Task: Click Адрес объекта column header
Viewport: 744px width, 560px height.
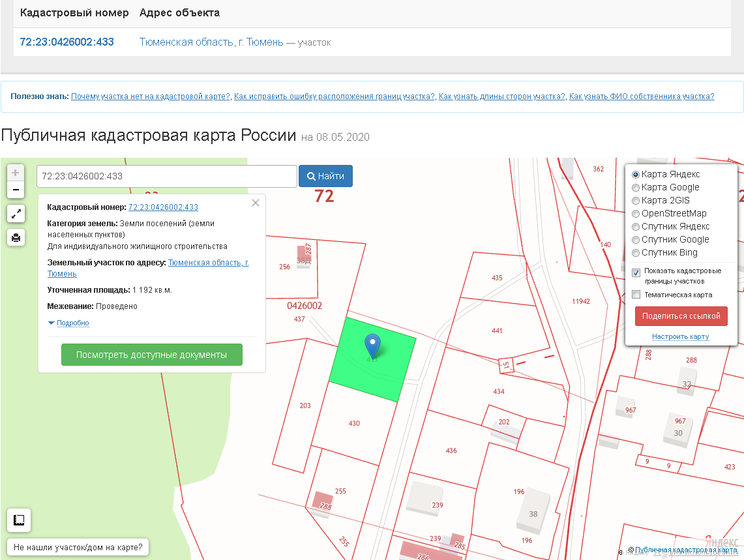Action: tap(180, 13)
